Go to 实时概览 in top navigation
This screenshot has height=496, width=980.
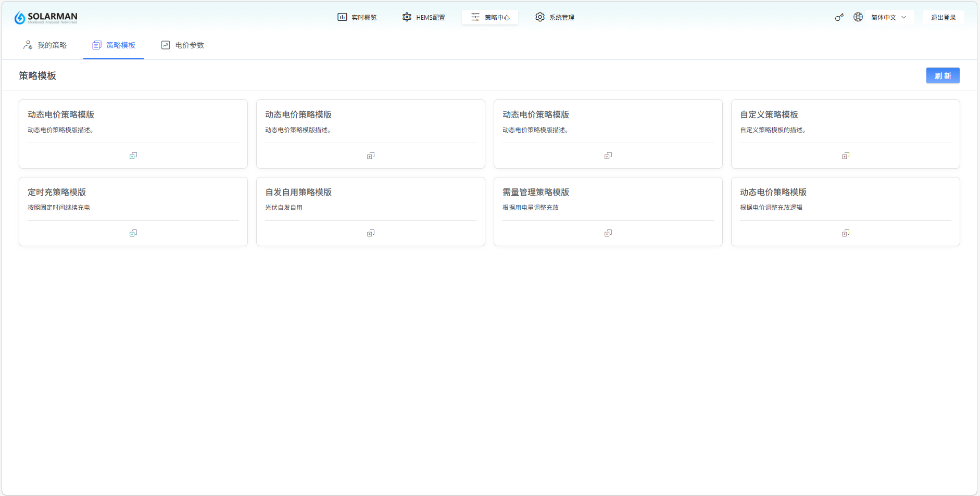pyautogui.click(x=357, y=17)
